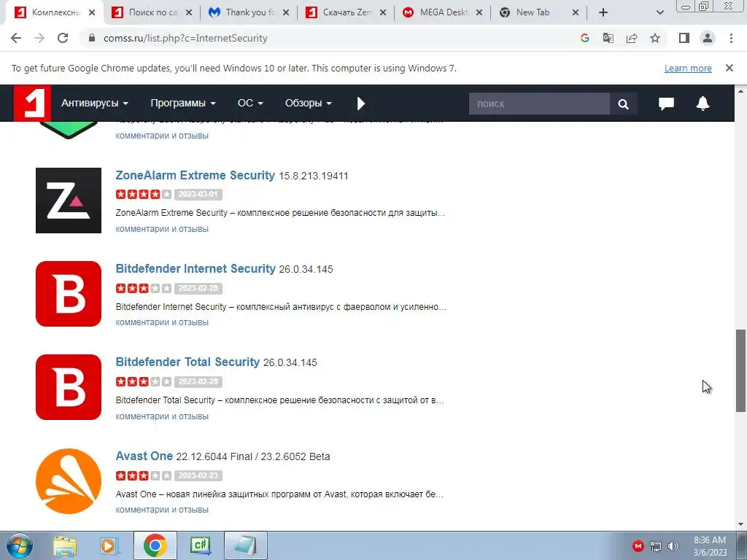
Task: Expand the ОС dropdown menu
Action: point(250,103)
